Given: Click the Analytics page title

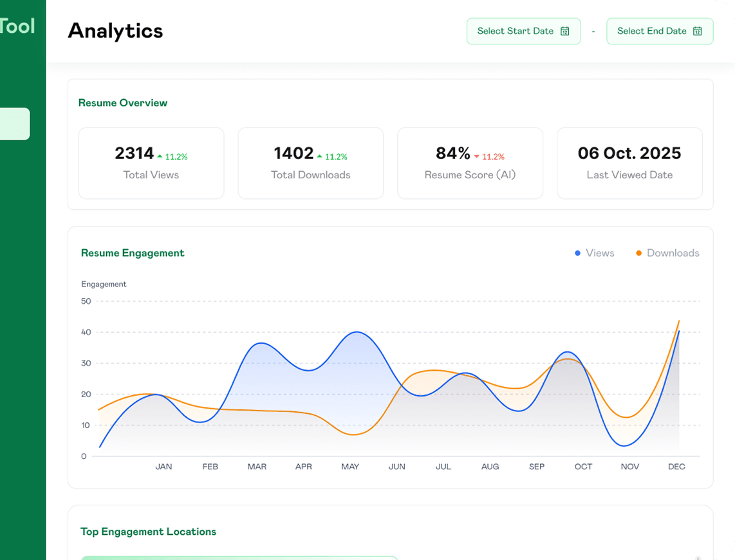Looking at the screenshot, I should 115,31.
